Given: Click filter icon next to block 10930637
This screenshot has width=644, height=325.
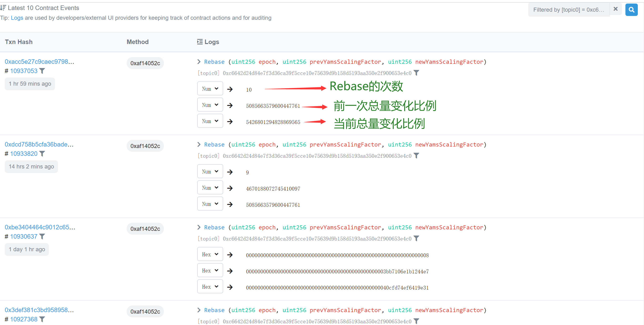Looking at the screenshot, I should (x=42, y=236).
